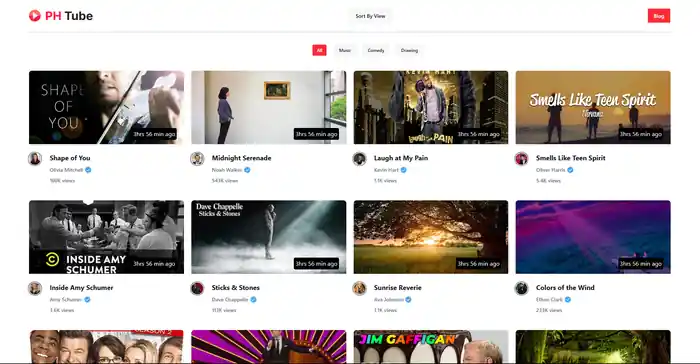
Task: Click the author name Ava Johnson
Action: click(389, 300)
